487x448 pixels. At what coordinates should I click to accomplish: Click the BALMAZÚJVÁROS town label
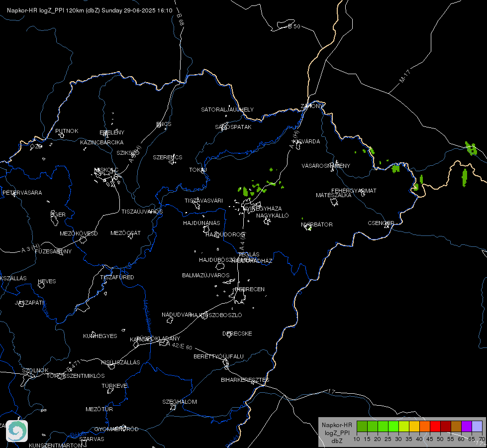tap(205, 275)
